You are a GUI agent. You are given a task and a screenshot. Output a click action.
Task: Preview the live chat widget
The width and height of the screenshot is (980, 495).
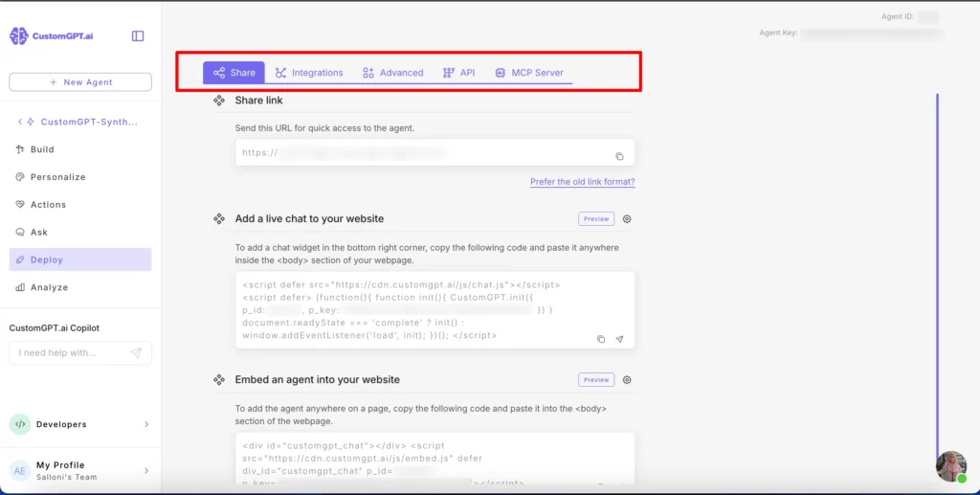coord(595,218)
